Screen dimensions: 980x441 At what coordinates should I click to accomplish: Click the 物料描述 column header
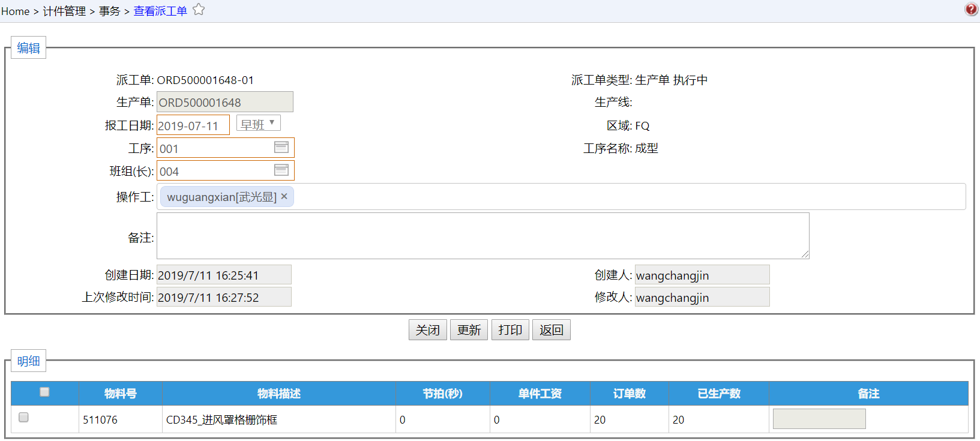pyautogui.click(x=279, y=394)
